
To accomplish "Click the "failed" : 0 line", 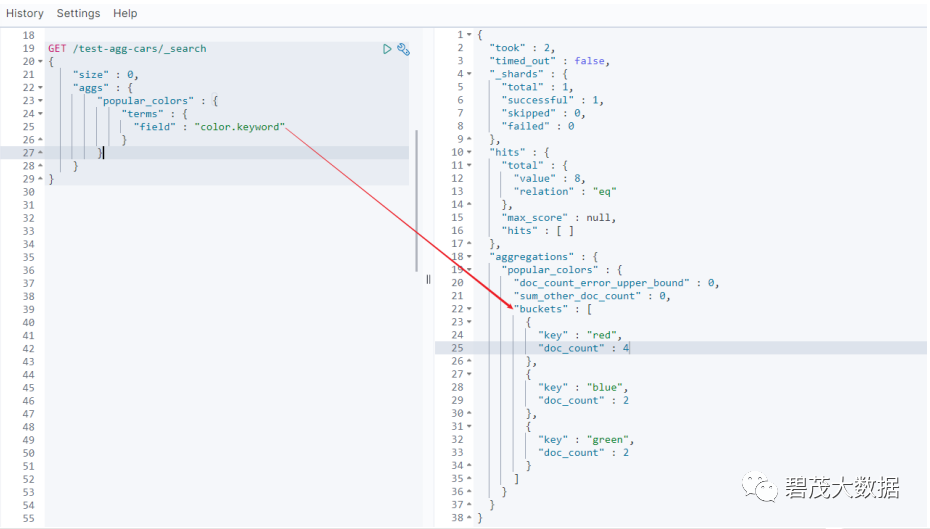I will pyautogui.click(x=537, y=126).
